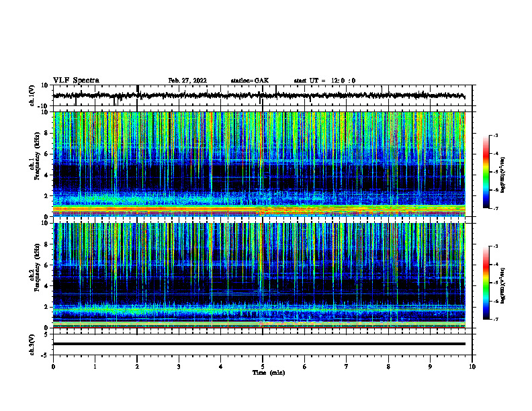The height and width of the screenshot is (411, 532).
Task: Click the ch.1 spectrogram "8" kHz tick label
Action: [46, 133]
